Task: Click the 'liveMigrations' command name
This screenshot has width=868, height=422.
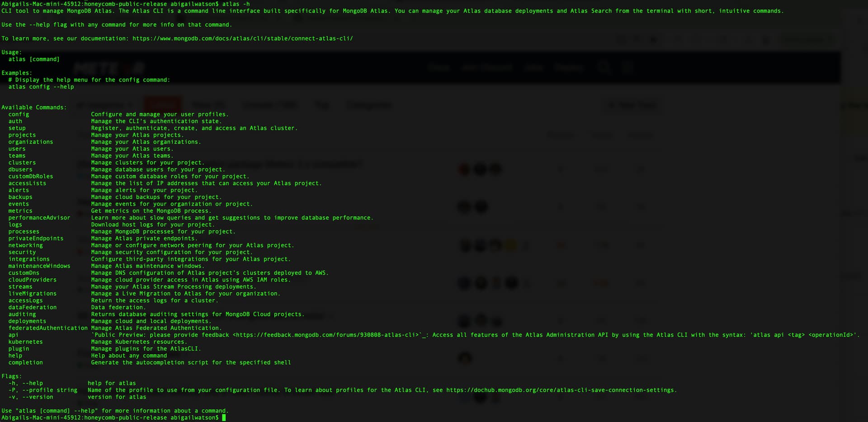Action: point(33,293)
